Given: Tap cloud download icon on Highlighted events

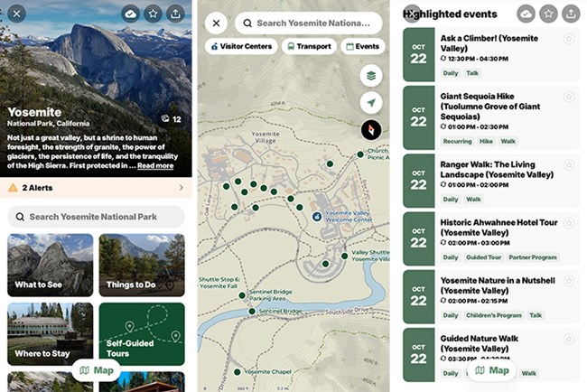Looking at the screenshot, I should (526, 14).
